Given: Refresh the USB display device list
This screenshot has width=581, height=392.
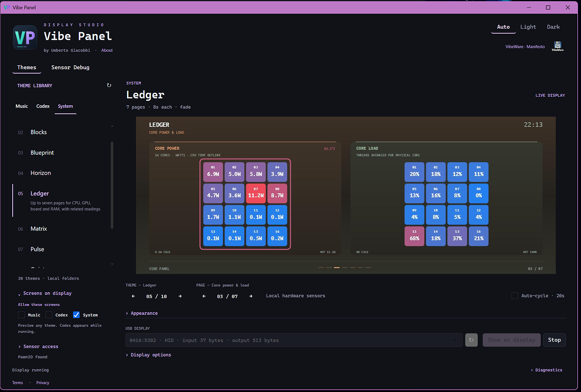Looking at the screenshot, I should (472, 340).
